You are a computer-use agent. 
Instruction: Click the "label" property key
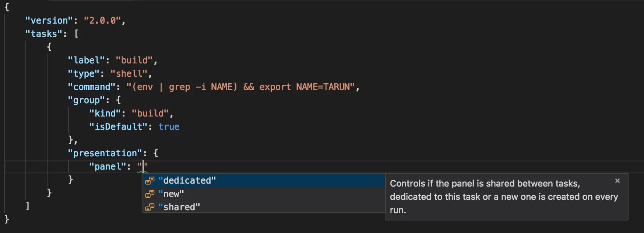point(87,60)
